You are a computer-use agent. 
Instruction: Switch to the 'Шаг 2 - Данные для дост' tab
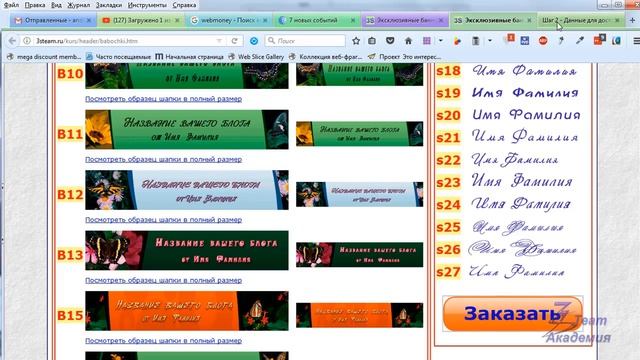(581, 20)
